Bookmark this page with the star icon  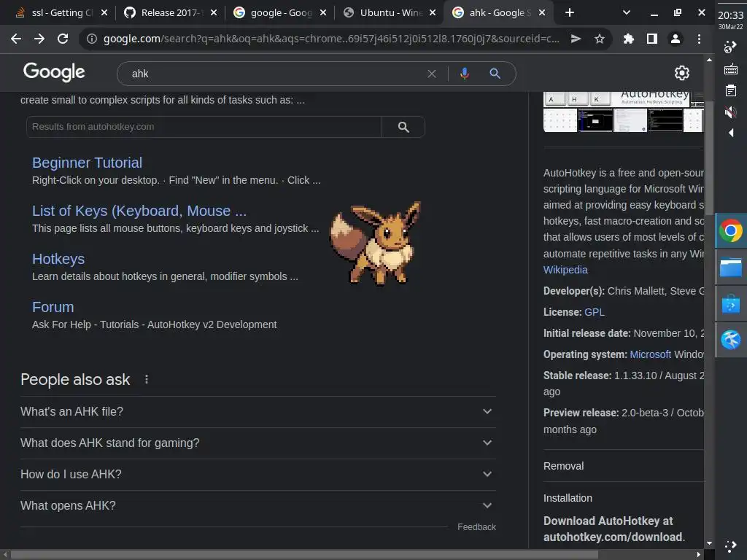click(600, 39)
